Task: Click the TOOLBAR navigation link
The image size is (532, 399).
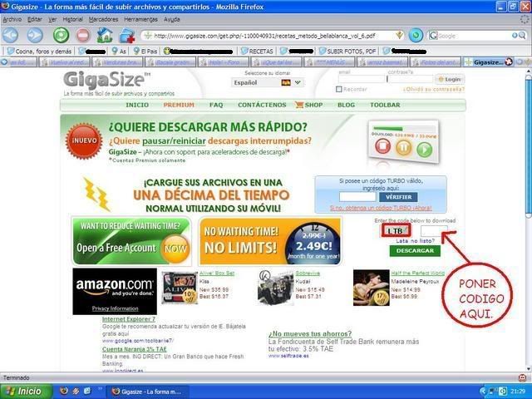Action: tap(385, 105)
